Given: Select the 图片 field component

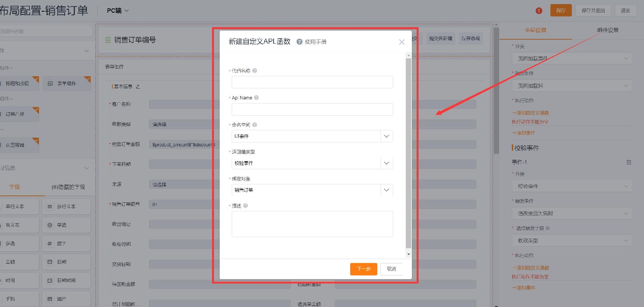Looking at the screenshot, I should (x=66, y=299).
